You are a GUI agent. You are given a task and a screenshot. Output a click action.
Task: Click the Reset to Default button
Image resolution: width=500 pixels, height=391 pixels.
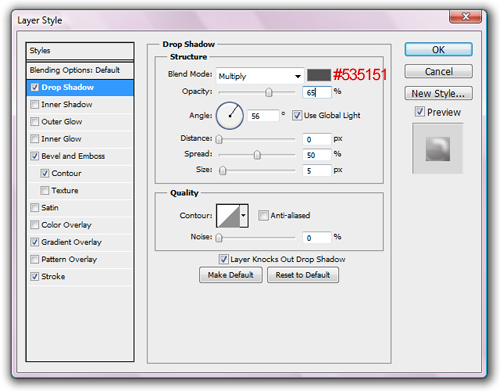coord(303,275)
